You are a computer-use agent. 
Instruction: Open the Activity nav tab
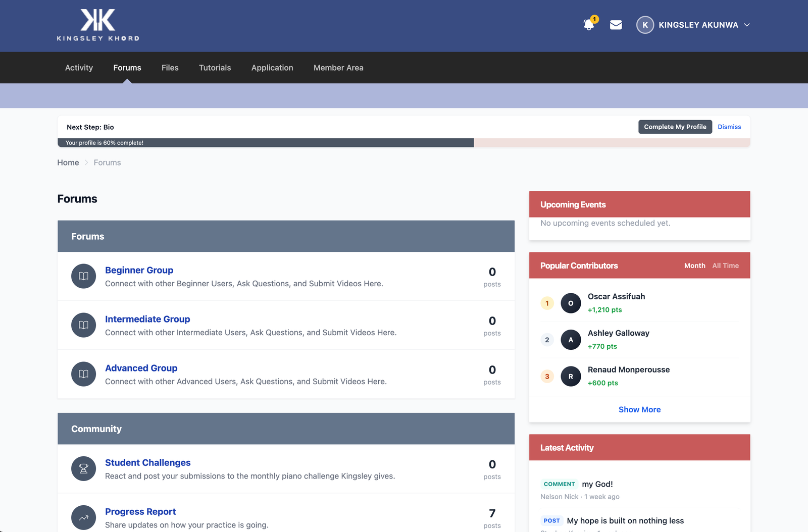point(79,68)
